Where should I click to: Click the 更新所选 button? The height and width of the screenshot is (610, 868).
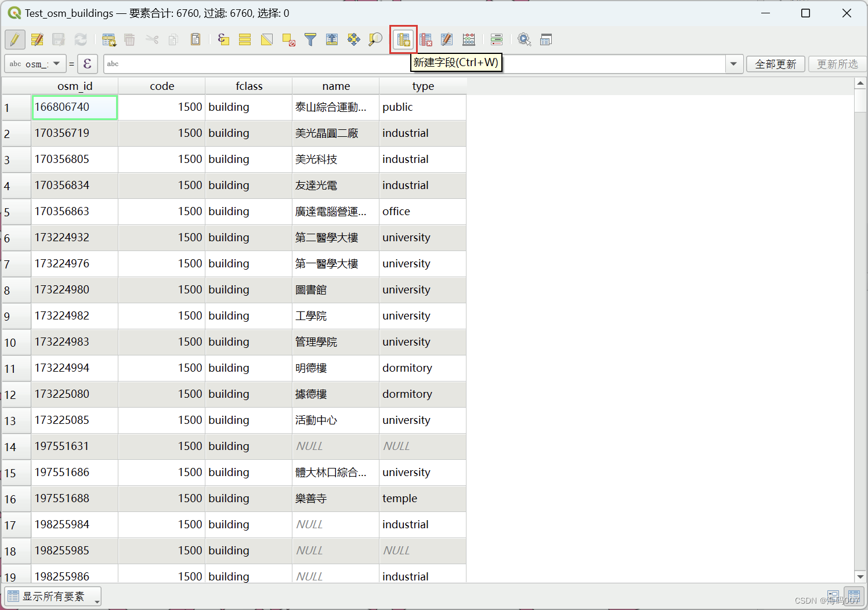837,64
